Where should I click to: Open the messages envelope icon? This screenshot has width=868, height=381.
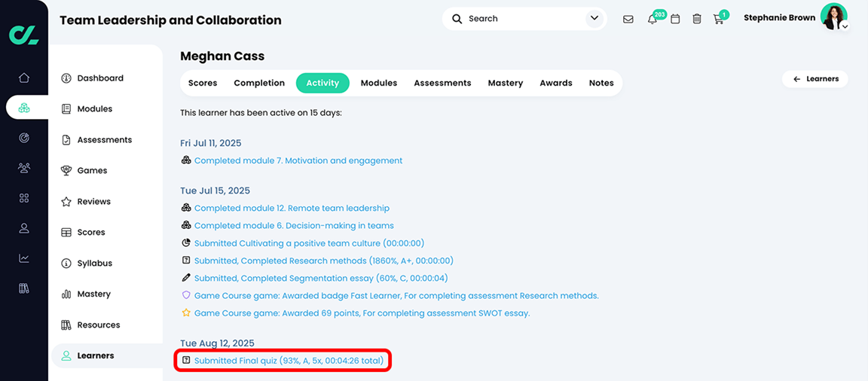628,19
